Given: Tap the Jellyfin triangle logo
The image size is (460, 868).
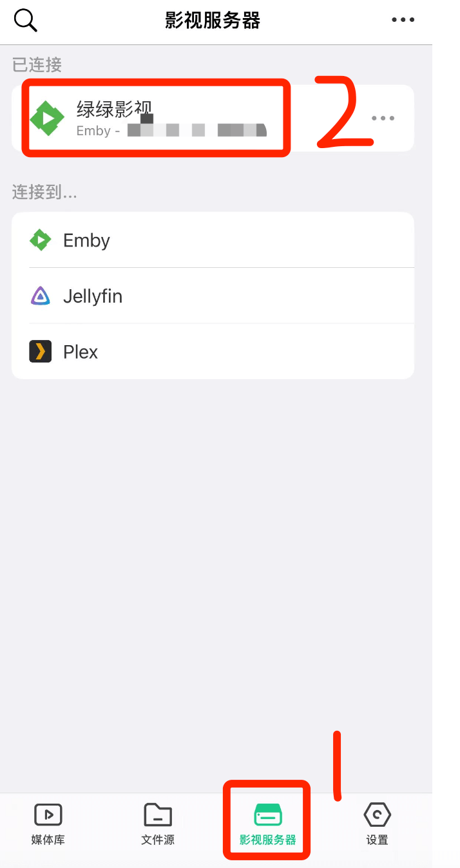Looking at the screenshot, I should tap(41, 296).
